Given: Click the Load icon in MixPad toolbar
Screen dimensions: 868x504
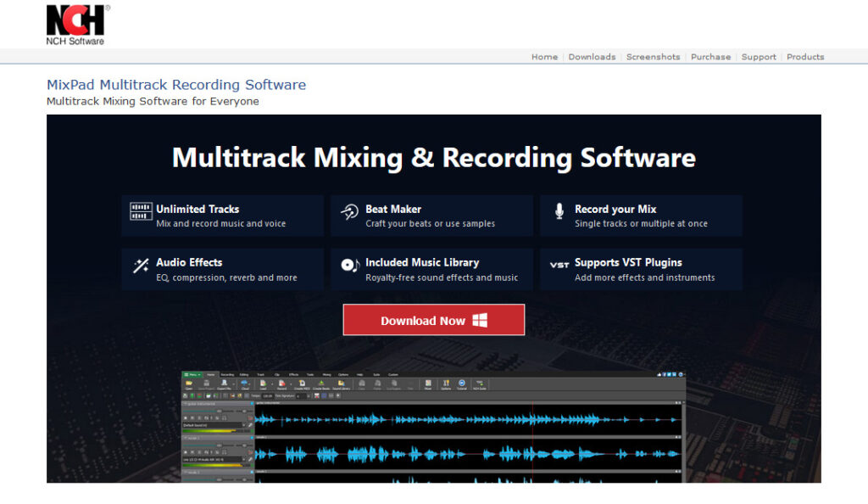Looking at the screenshot, I should (263, 385).
